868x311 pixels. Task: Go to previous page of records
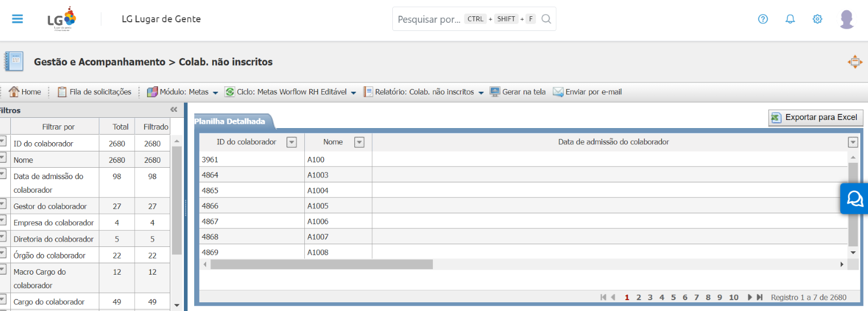[613, 297]
